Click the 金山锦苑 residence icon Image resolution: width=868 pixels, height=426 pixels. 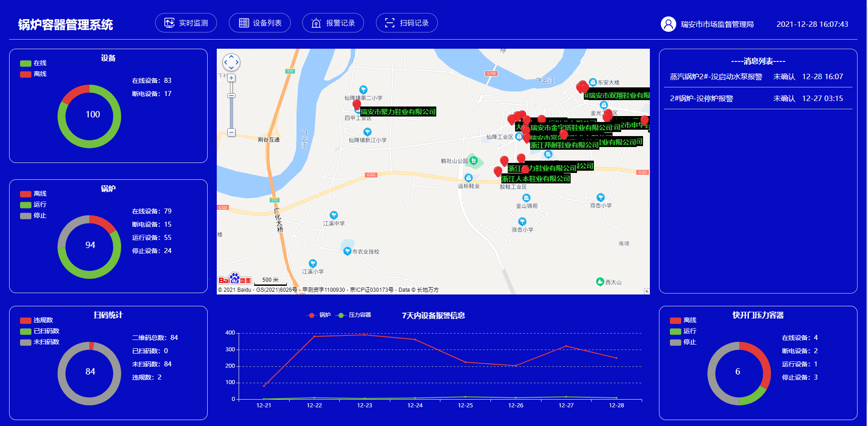coord(526,198)
